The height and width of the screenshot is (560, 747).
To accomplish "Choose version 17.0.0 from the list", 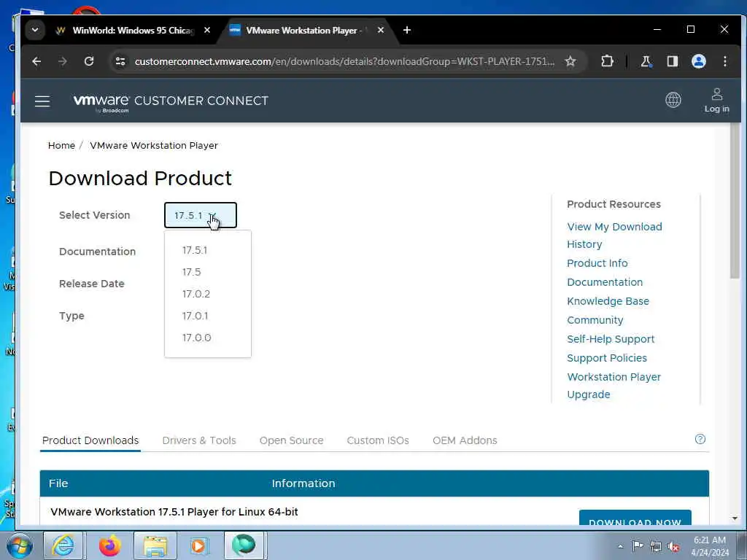I will click(196, 338).
